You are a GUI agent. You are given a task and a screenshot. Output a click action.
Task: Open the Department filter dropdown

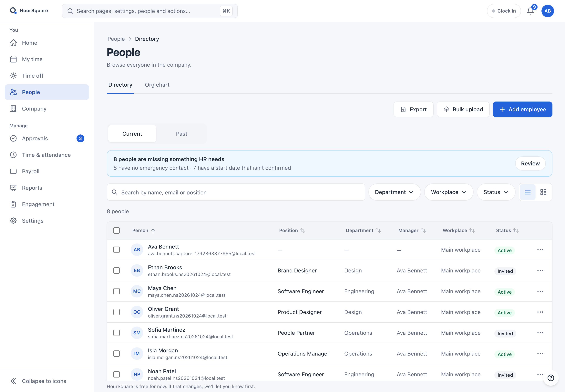[394, 192]
